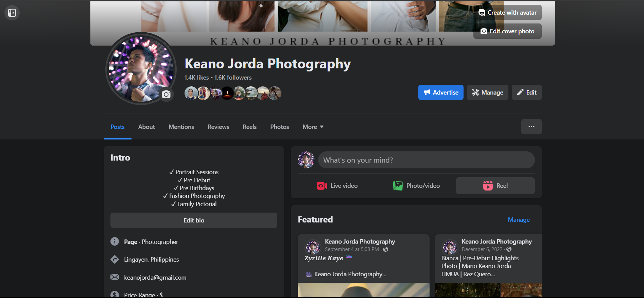Open the Mentions tab
Viewport: 644px width, 298px height.
click(181, 127)
